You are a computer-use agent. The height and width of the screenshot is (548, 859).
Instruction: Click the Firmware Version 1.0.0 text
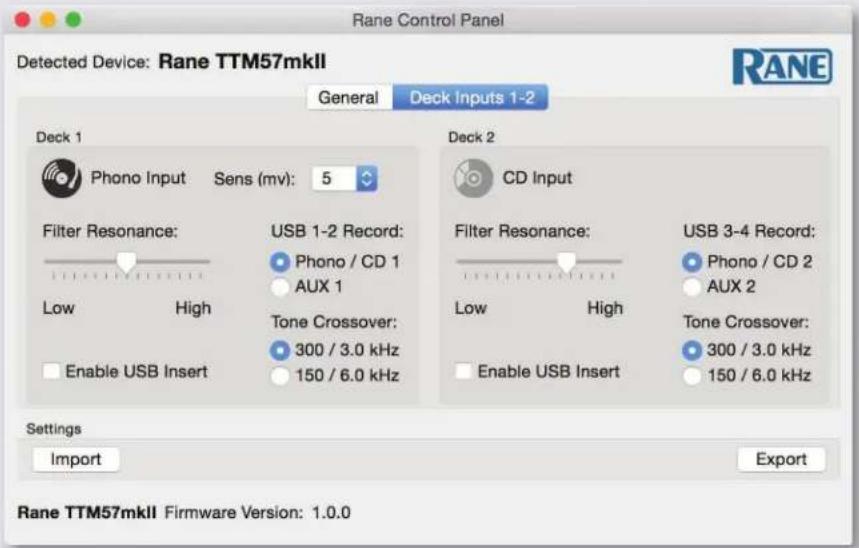click(257, 513)
